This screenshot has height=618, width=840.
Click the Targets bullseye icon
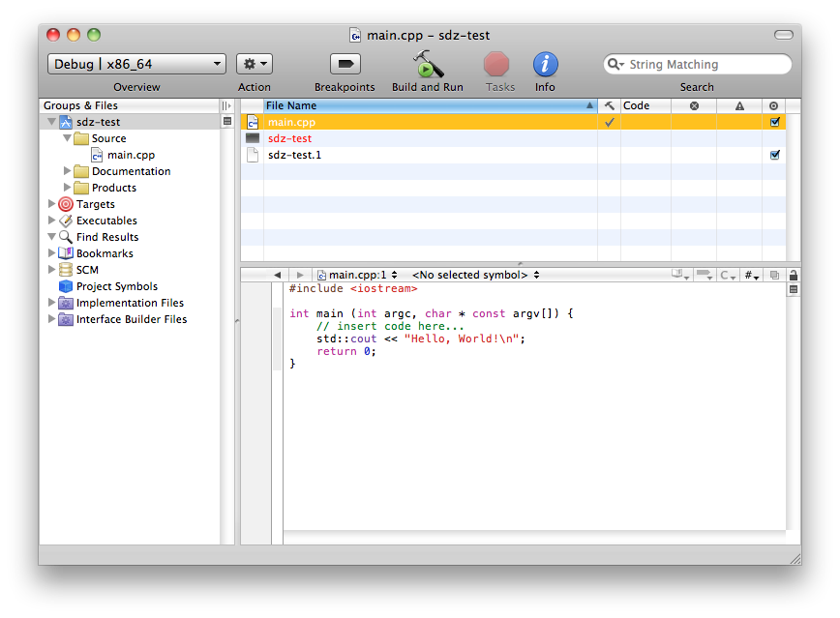tap(66, 204)
